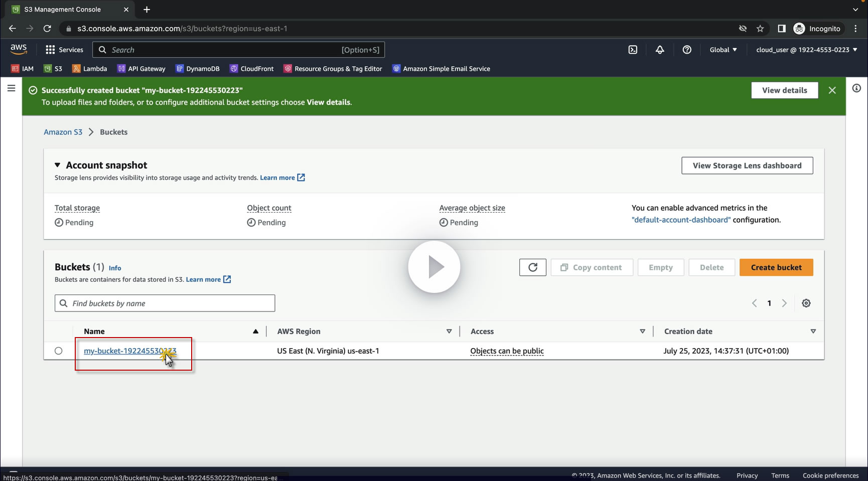Click View Storage Lens dashboard button

click(747, 166)
